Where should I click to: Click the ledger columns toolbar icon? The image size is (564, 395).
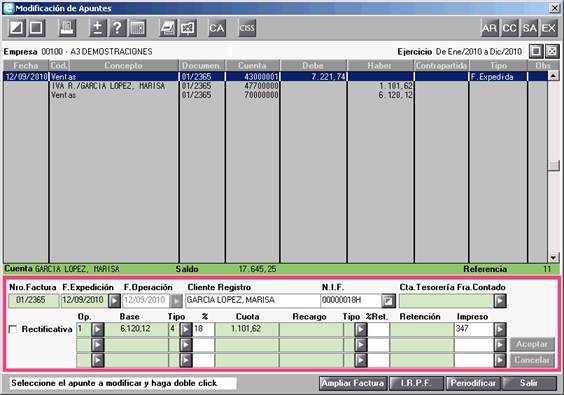pyautogui.click(x=137, y=28)
